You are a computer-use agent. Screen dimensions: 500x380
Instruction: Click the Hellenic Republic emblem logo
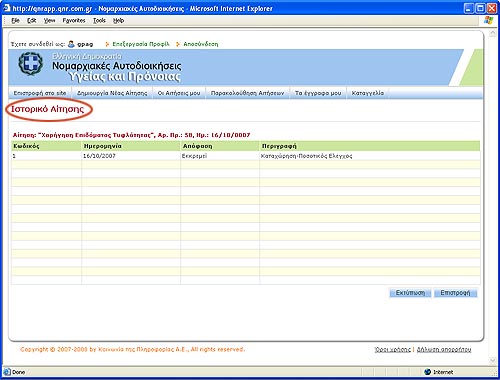[31, 63]
